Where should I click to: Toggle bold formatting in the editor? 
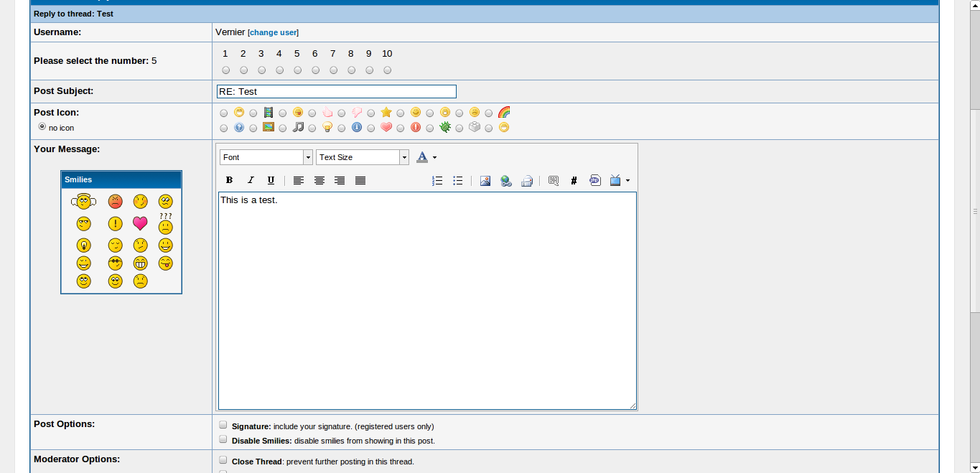[229, 181]
